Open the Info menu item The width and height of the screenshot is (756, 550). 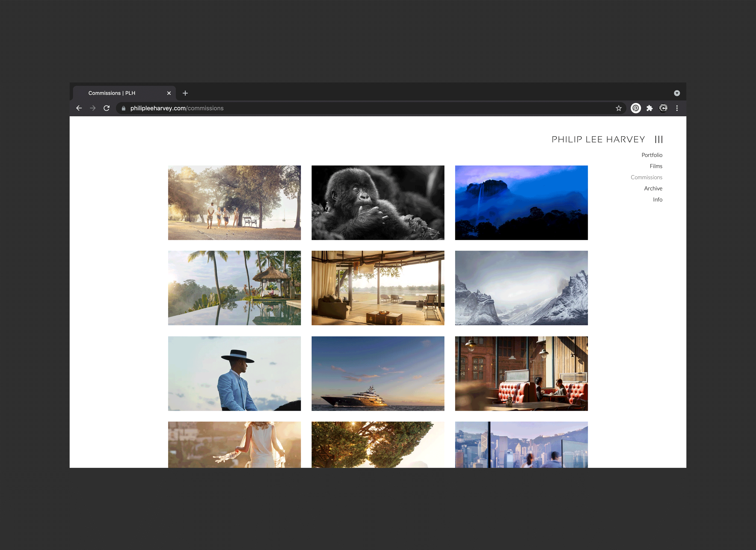(x=657, y=199)
